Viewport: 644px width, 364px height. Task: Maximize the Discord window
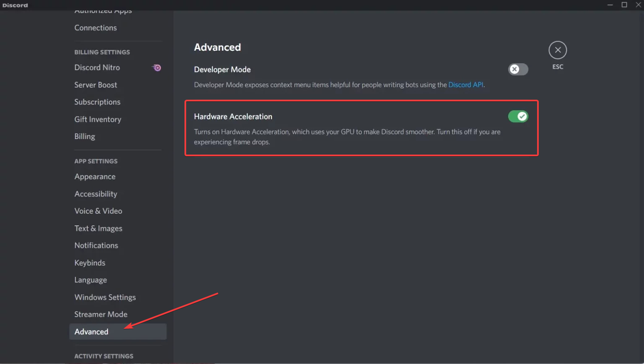click(x=624, y=5)
